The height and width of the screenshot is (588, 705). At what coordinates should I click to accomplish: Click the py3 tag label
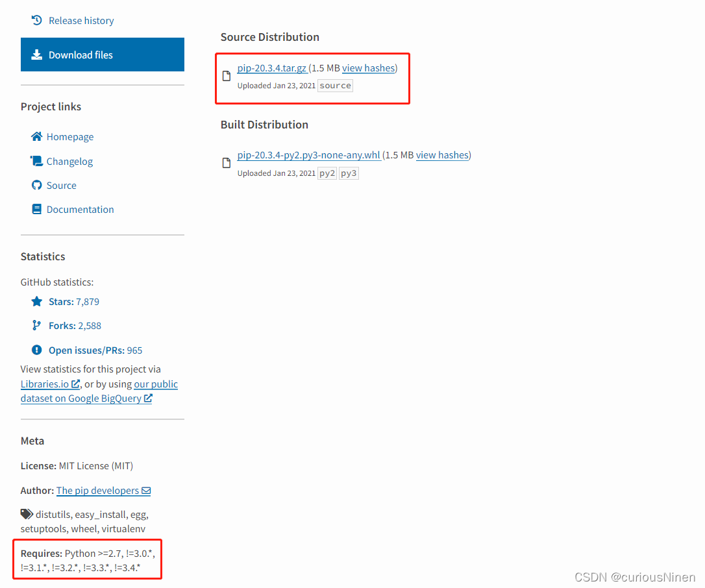click(x=349, y=173)
